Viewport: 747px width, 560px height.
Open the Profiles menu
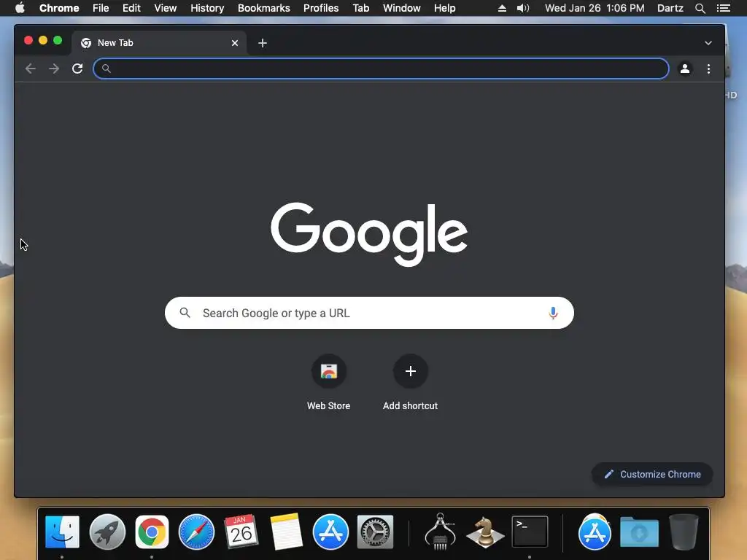321,8
